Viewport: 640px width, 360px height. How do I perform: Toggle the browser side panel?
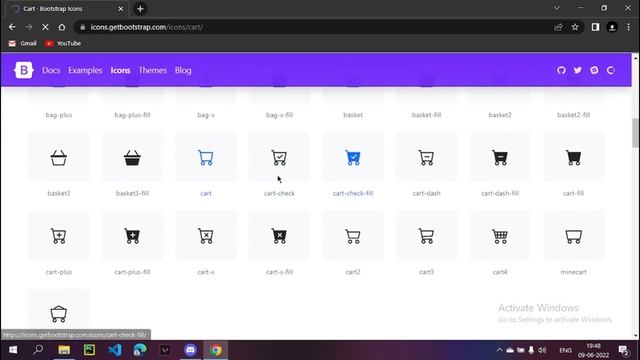point(596,27)
